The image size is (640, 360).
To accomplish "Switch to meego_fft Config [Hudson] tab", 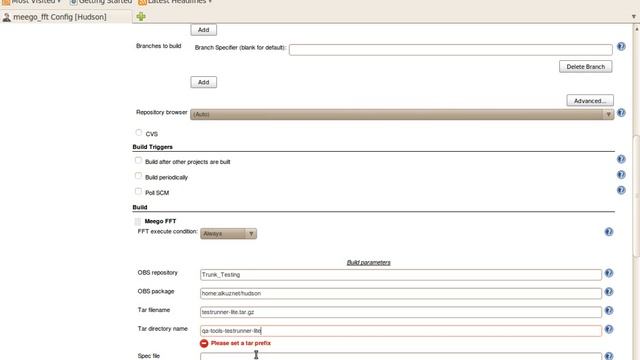I will [66, 17].
